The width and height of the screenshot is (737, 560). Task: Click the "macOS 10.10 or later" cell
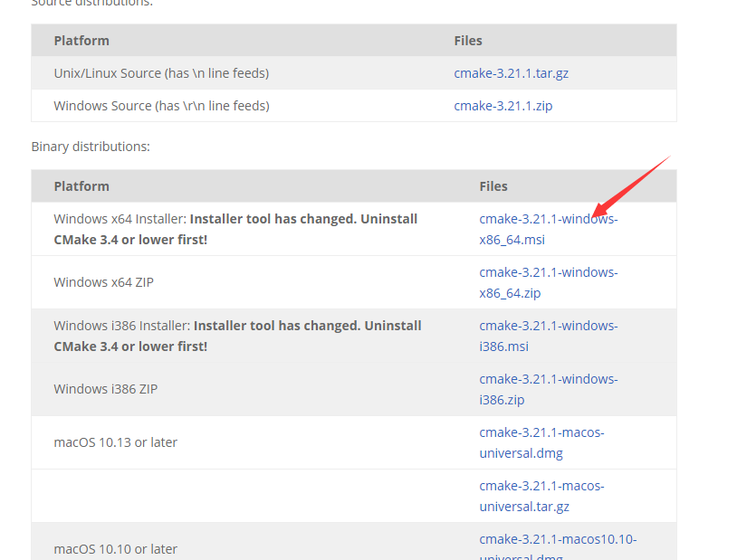click(x=116, y=549)
